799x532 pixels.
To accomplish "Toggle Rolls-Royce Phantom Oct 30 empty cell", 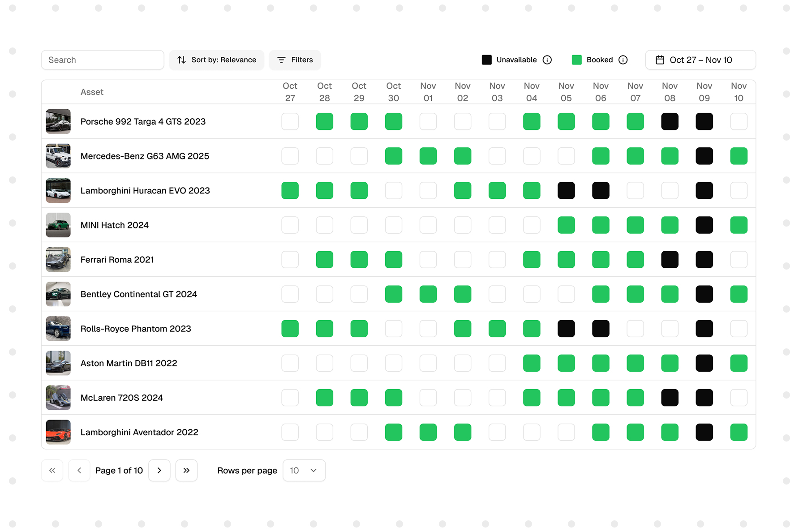I will (x=394, y=328).
